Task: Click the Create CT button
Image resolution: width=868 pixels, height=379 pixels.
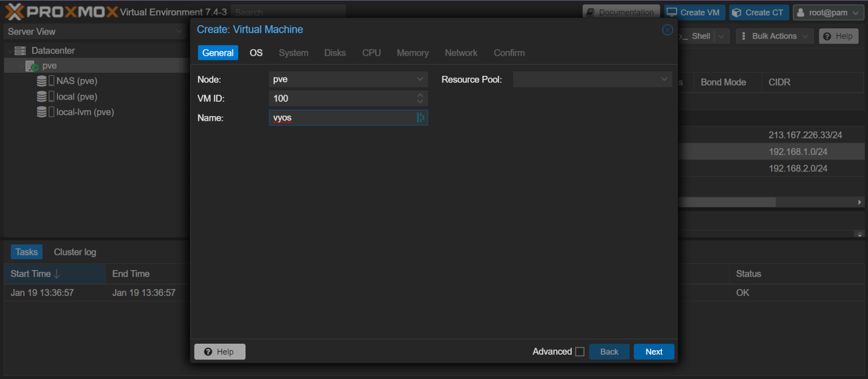Action: click(x=759, y=12)
